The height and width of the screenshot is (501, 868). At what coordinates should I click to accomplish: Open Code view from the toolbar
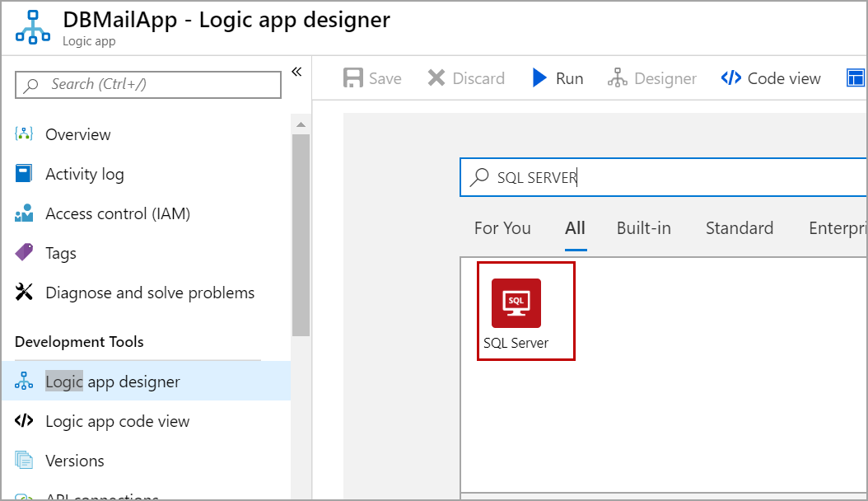[771, 78]
